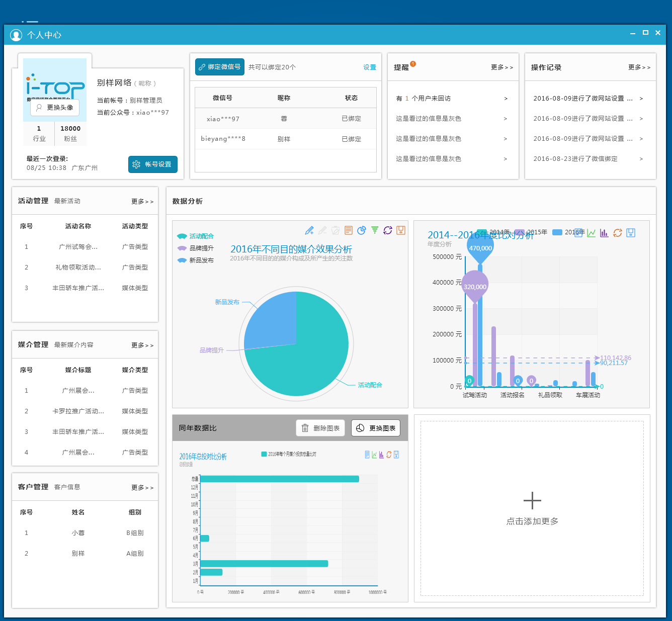Screen dimensions: 672x621
Task: Switch to funnel type icon in pie chart toolbar
Action: click(x=375, y=230)
